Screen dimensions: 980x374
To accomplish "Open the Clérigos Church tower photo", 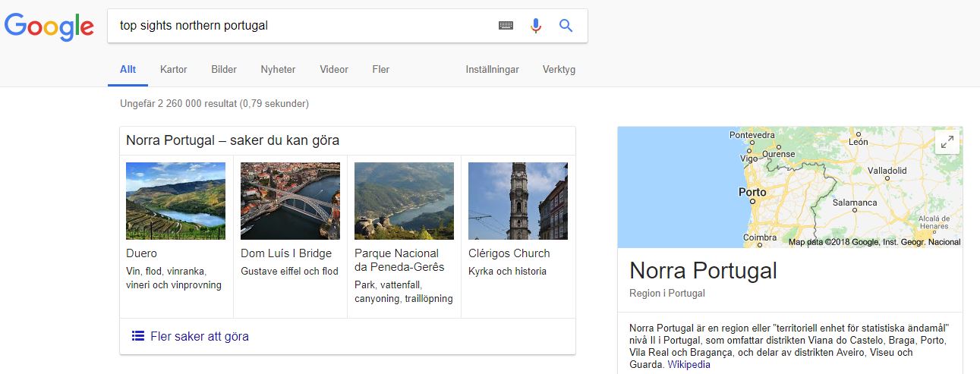I will point(518,201).
